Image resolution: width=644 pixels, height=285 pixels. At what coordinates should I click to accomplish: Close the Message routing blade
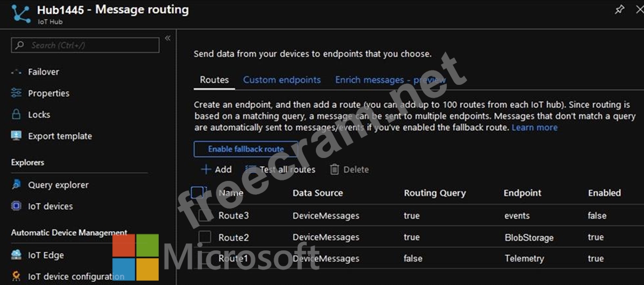(x=639, y=10)
